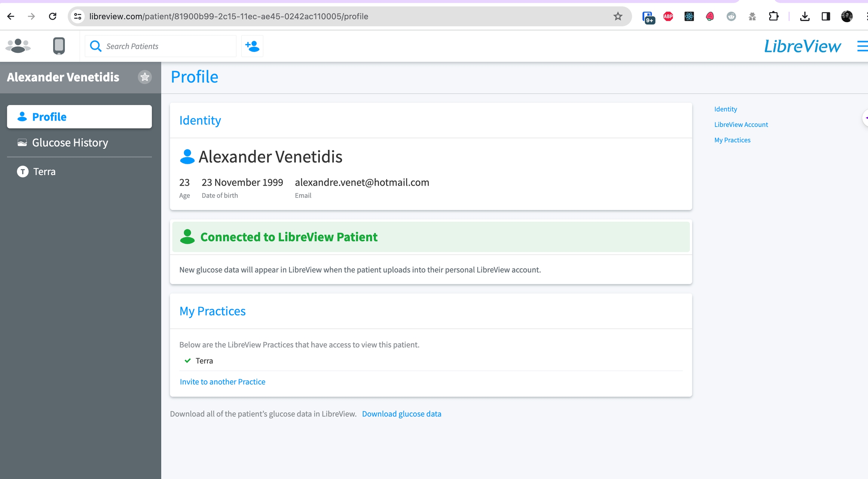Bookmark this page with star icon
868x479 pixels.
tap(617, 16)
